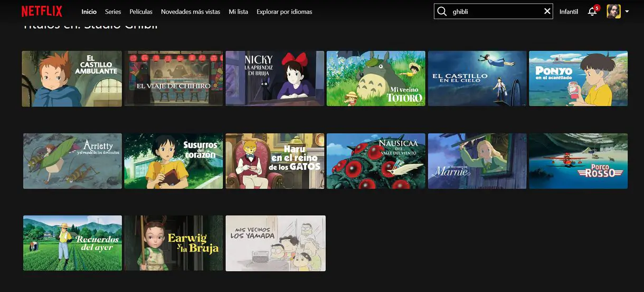Screen dimensions: 644x292
Task: Switch to the Infantil profile link
Action: tap(569, 12)
